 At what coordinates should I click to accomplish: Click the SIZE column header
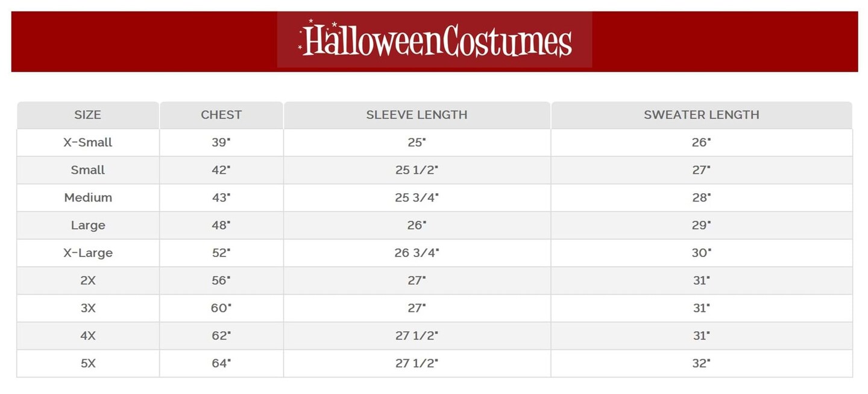tap(88, 115)
